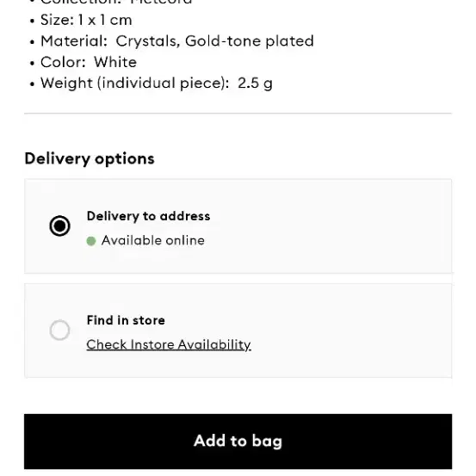Select the Find in store radio button
Image resolution: width=476 pixels, height=476 pixels.
coord(59,330)
